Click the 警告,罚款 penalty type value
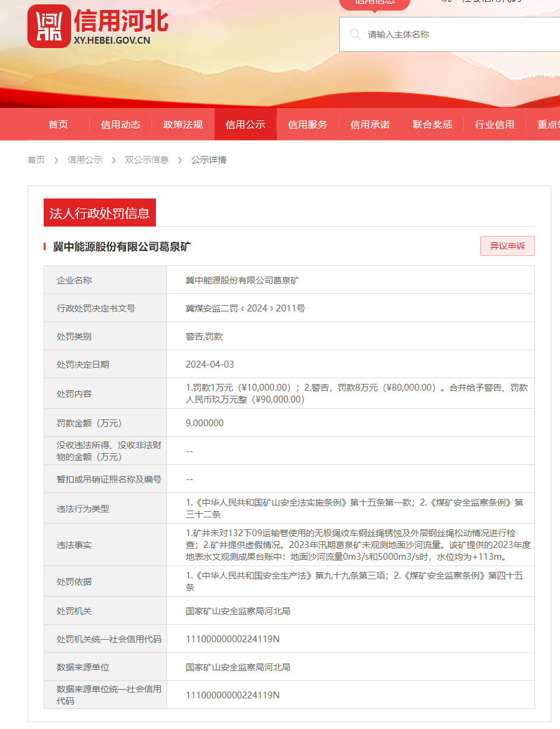The image size is (560, 729). (205, 336)
